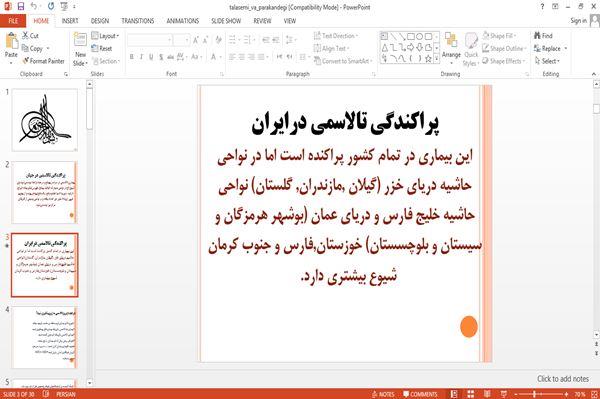Expand Text Direction options

point(336,36)
